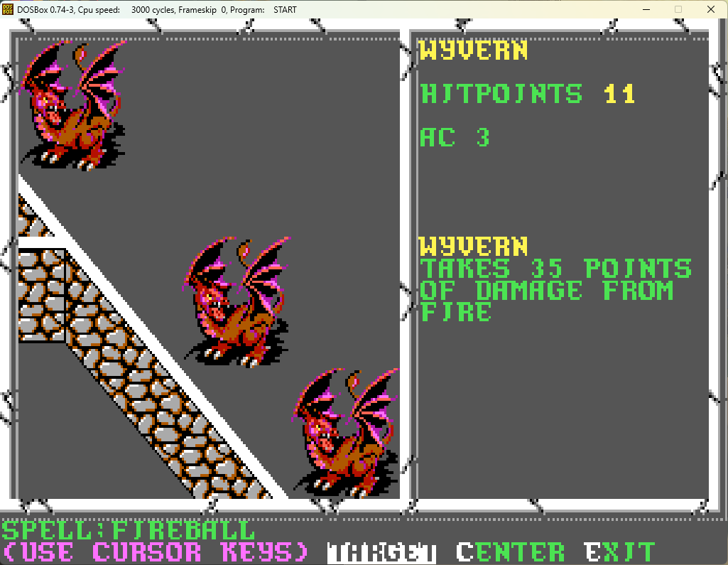This screenshot has height=565, width=728.
Task: Choose the CENTER command
Action: tap(510, 553)
